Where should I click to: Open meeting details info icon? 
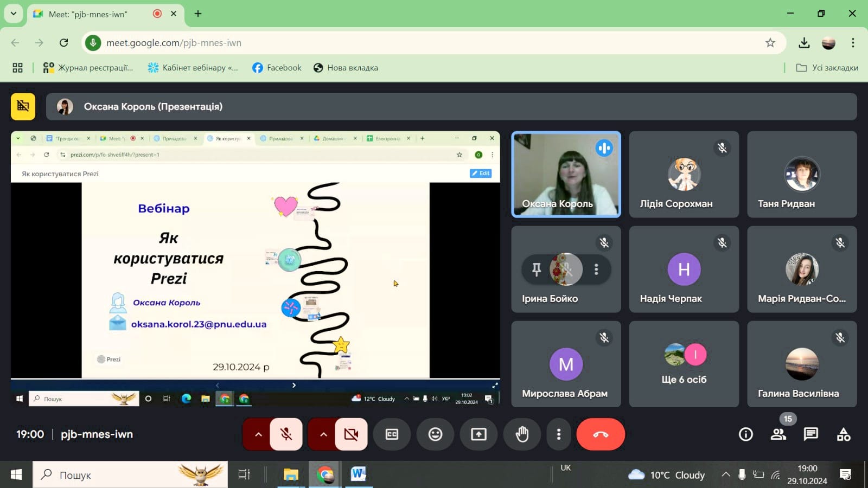tap(746, 434)
